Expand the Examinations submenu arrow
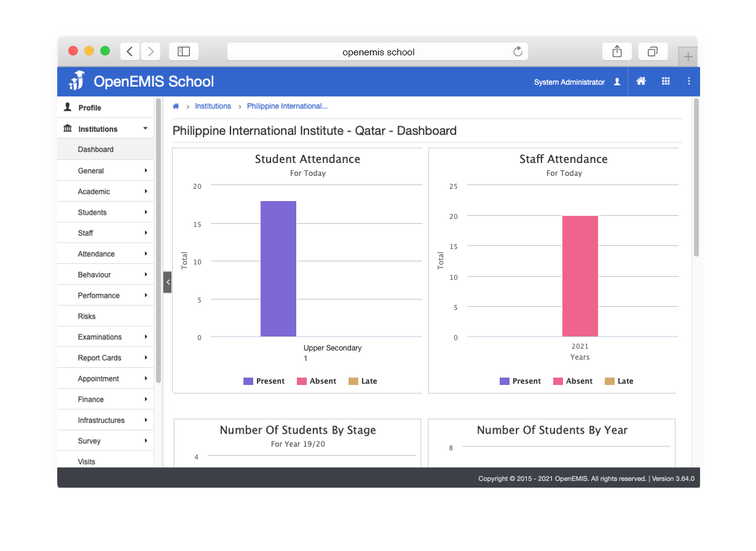Screen dimensions: 756x551 pos(146,337)
